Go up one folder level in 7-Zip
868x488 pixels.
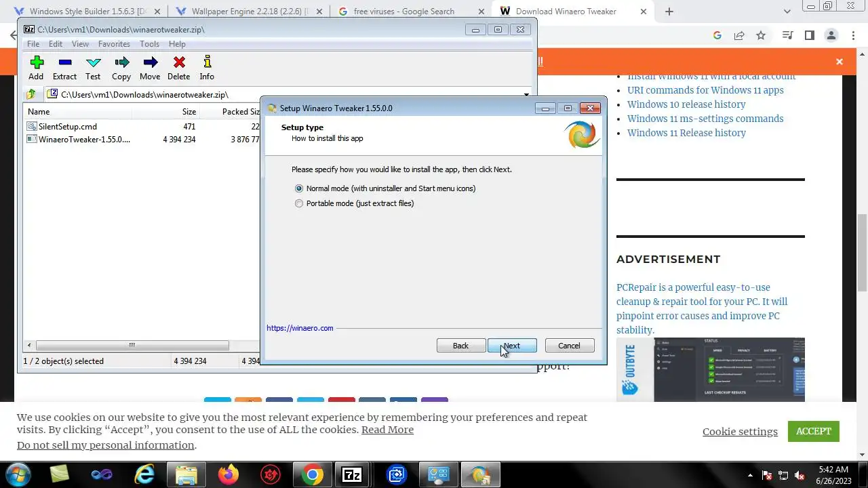pyautogui.click(x=31, y=94)
